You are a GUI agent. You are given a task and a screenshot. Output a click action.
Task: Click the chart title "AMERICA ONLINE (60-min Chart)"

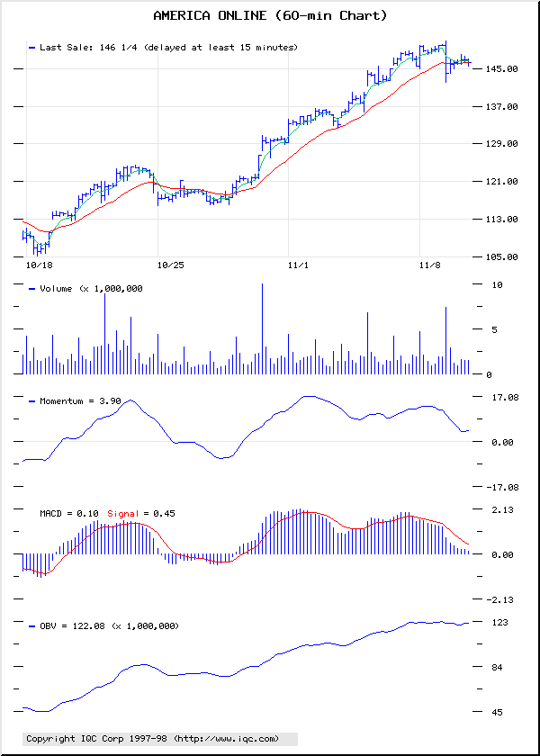tap(270, 16)
